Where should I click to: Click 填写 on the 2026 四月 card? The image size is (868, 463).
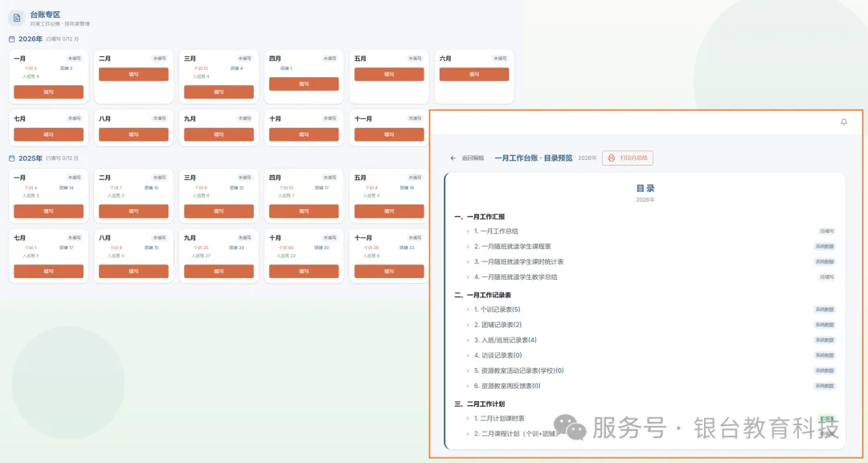coord(304,84)
